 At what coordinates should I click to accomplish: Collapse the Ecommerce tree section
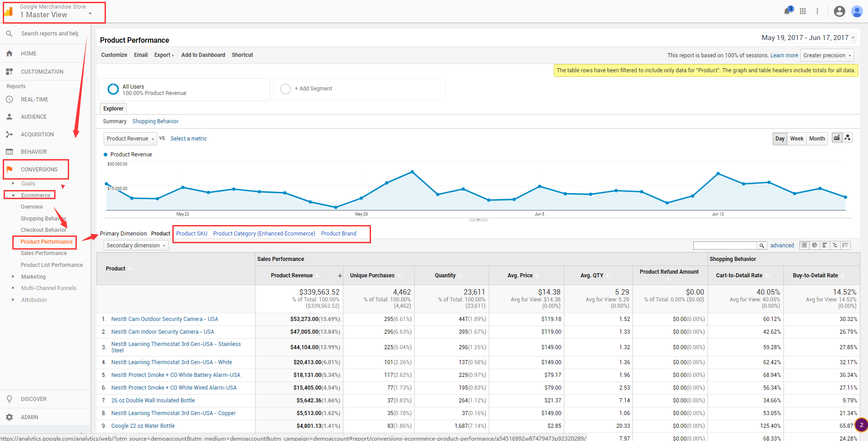tap(13, 195)
